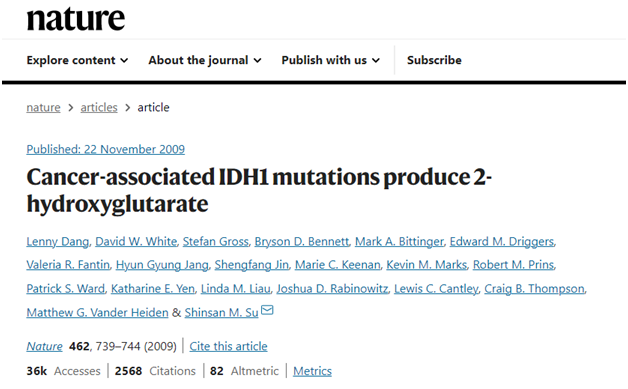Viewport: 628px width, 389px height.
Task: View article Metrics
Action: (x=312, y=371)
